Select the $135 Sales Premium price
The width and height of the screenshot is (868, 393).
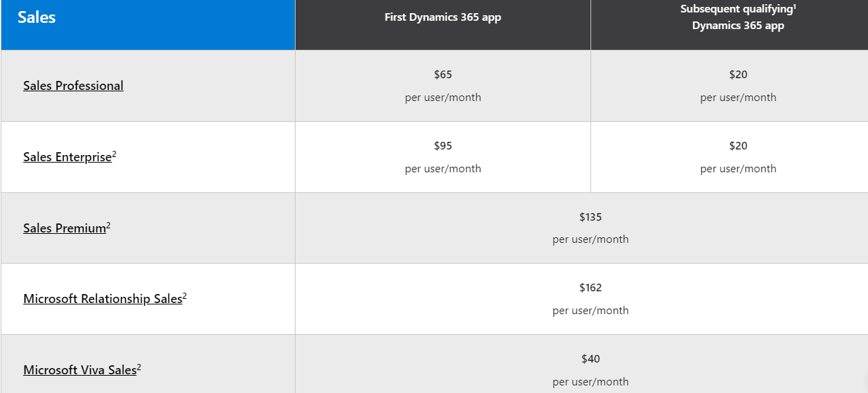(x=590, y=217)
